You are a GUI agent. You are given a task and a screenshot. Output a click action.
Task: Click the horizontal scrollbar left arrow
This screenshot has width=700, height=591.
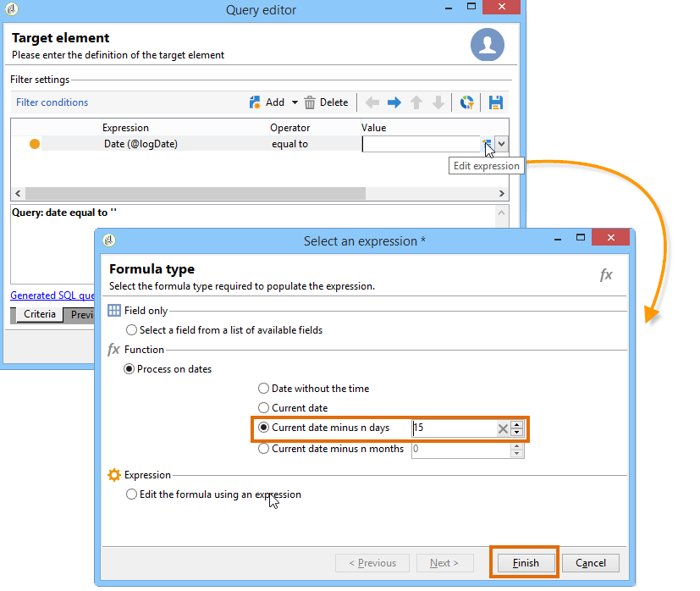pos(18,193)
